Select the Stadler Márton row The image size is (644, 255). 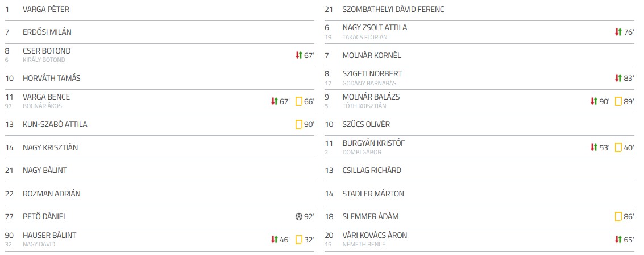(373, 194)
